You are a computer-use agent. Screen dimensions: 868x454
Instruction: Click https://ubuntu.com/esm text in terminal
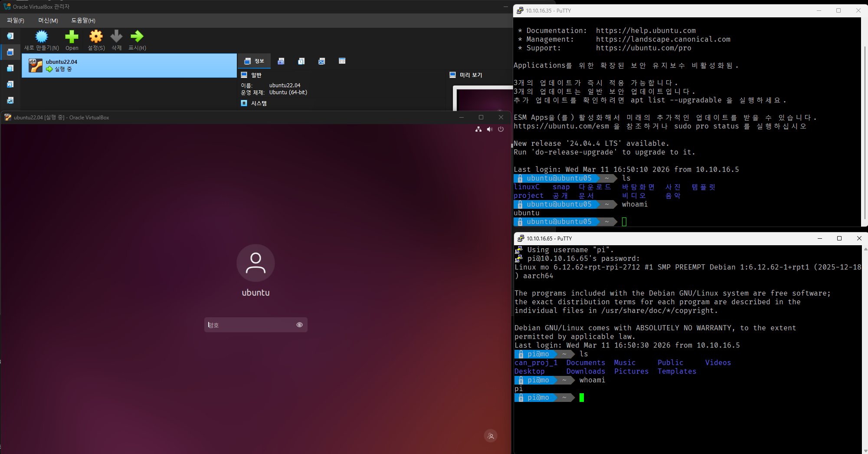point(561,126)
